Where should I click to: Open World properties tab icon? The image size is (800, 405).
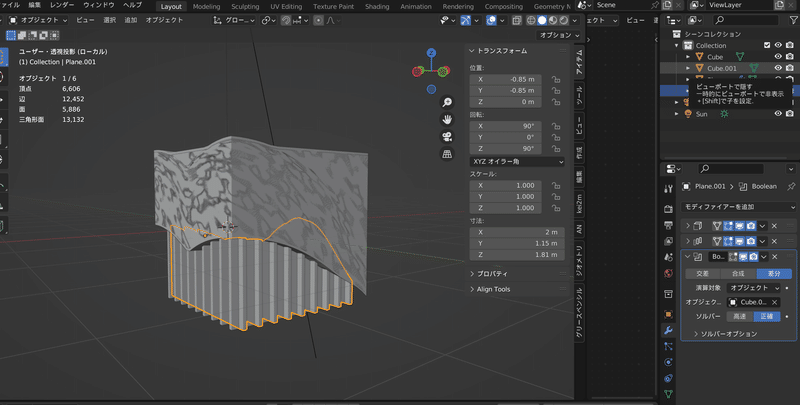pyautogui.click(x=668, y=273)
